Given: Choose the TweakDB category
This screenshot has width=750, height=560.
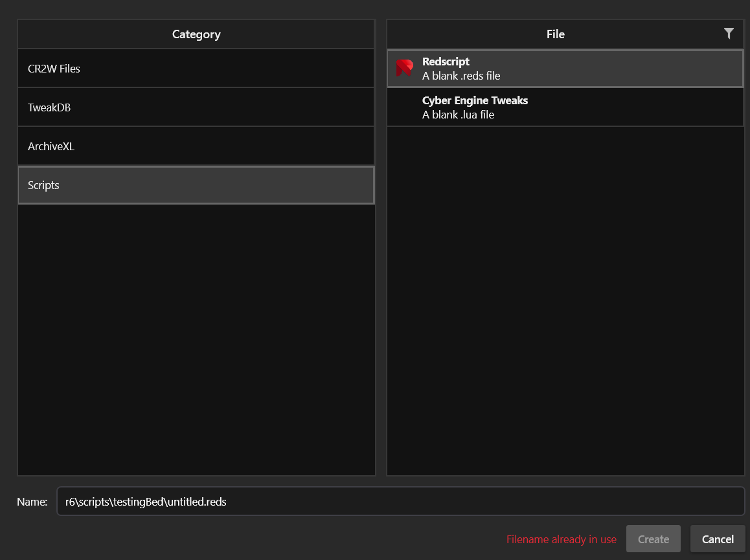Looking at the screenshot, I should pyautogui.click(x=196, y=107).
